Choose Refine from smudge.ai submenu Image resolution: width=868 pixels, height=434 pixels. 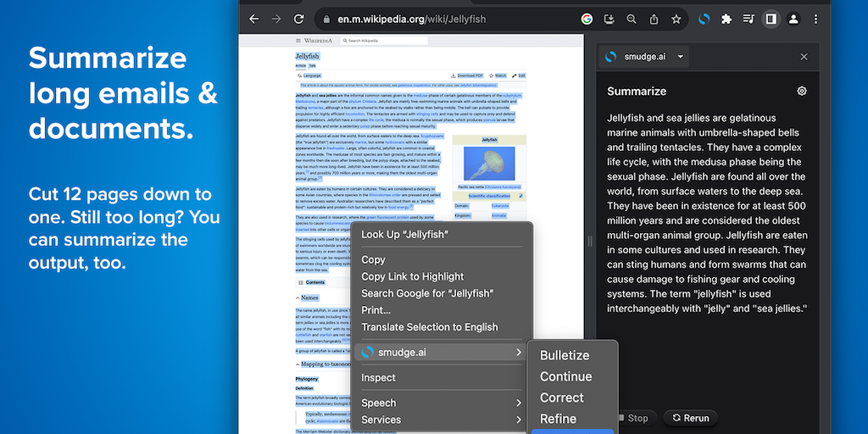572,419
